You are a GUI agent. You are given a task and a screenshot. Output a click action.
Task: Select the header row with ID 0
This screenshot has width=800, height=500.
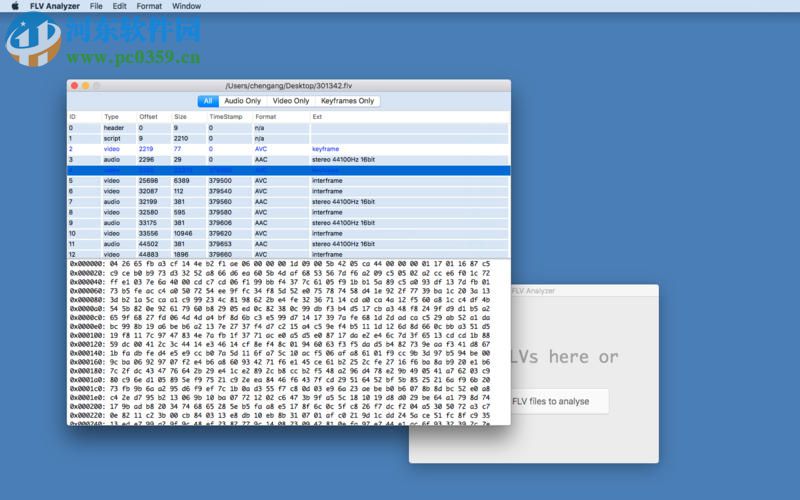tap(288, 128)
